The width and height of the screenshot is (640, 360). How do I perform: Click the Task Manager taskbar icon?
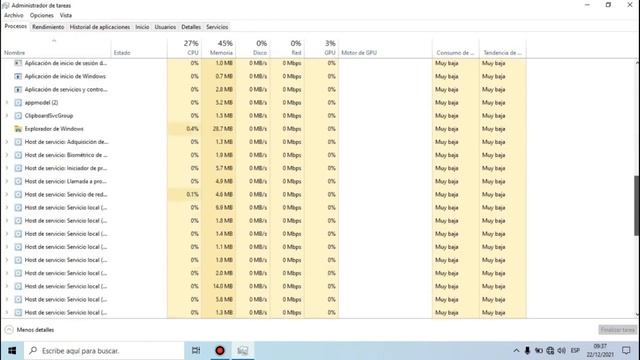point(243,351)
